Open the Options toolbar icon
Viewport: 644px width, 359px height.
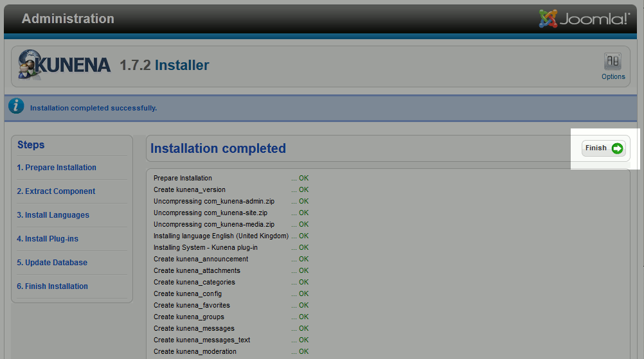coord(613,66)
